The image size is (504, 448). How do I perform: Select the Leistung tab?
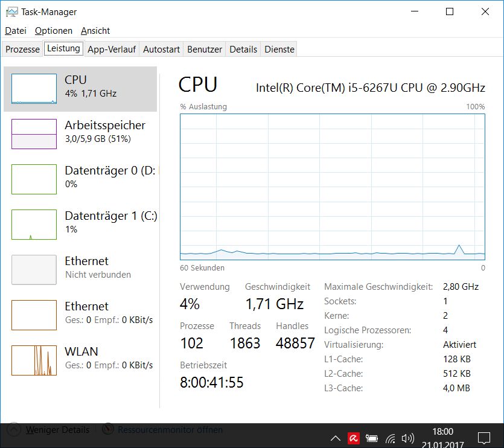(63, 48)
